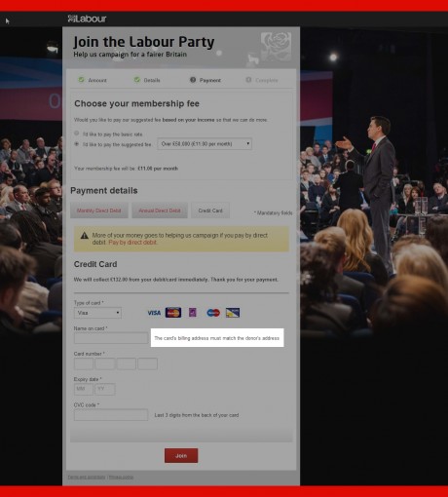
Task: Open the Type of card dropdown
Action: 97,313
